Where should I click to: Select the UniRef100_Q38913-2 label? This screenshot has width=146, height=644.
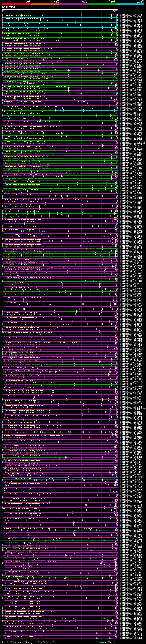(x=132, y=143)
